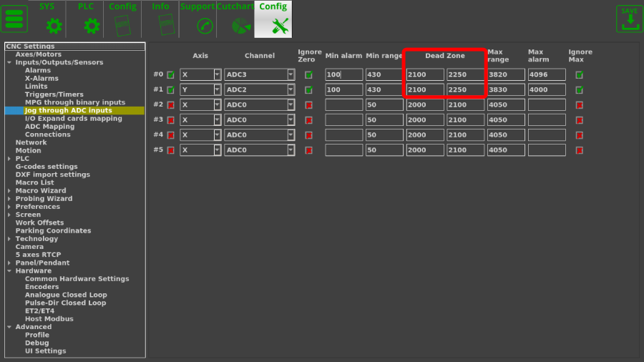This screenshot has height=362, width=644.
Task: Open the Support phone tab
Action: click(205, 19)
